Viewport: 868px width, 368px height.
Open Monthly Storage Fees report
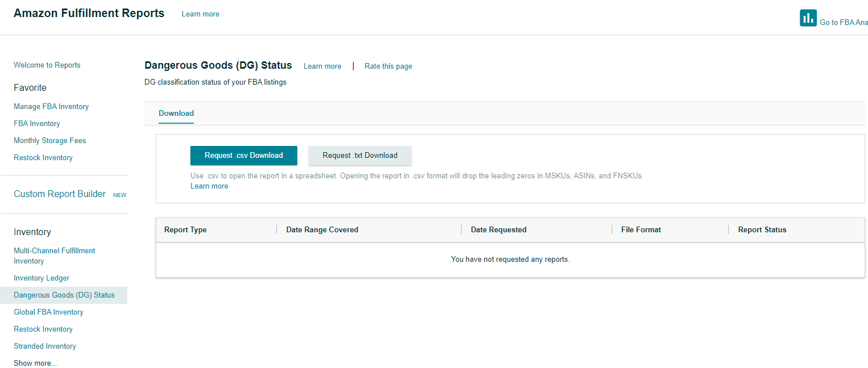[x=50, y=140]
